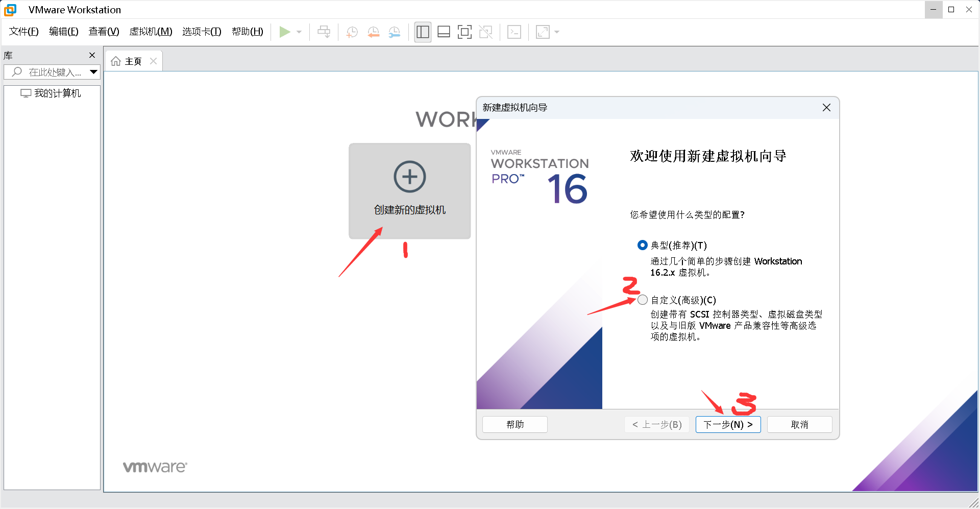Click the 取消 button in the wizard
This screenshot has height=509, width=980.
(800, 425)
